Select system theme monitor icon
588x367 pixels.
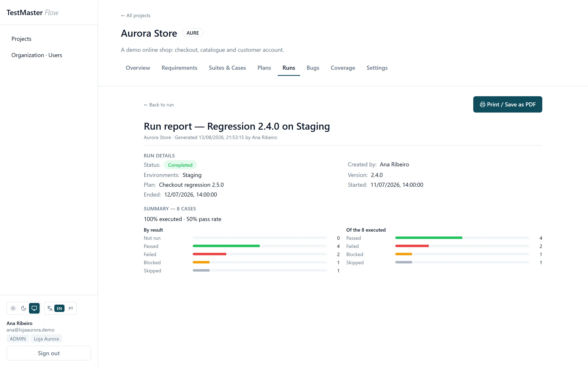coord(34,308)
